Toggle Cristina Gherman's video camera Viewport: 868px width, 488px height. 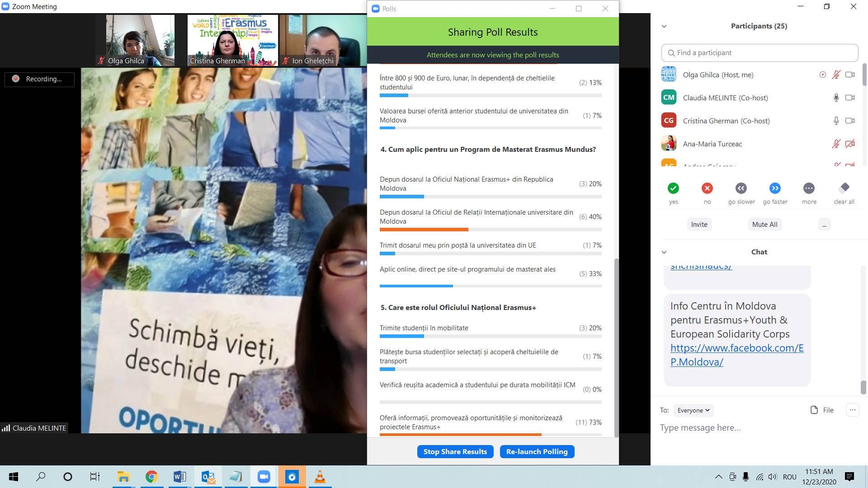(x=850, y=121)
